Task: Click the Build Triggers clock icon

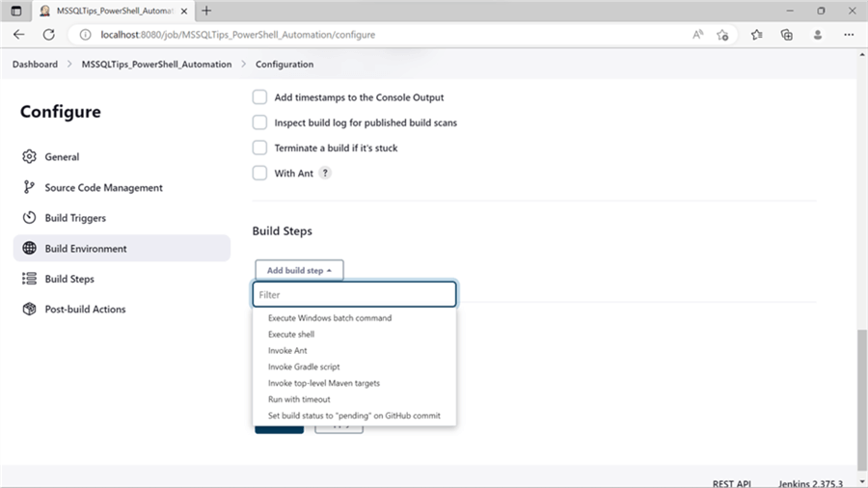Action: (x=29, y=217)
